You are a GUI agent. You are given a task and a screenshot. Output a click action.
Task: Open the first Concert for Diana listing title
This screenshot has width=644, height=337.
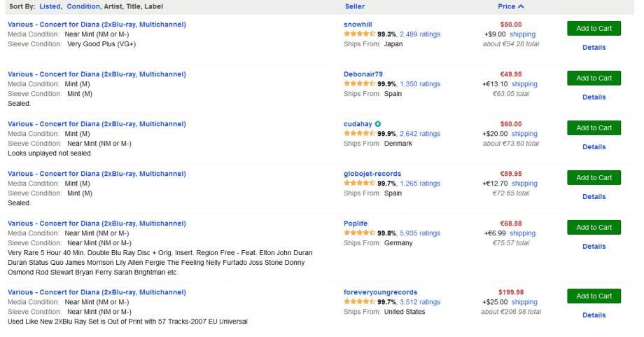pos(97,25)
